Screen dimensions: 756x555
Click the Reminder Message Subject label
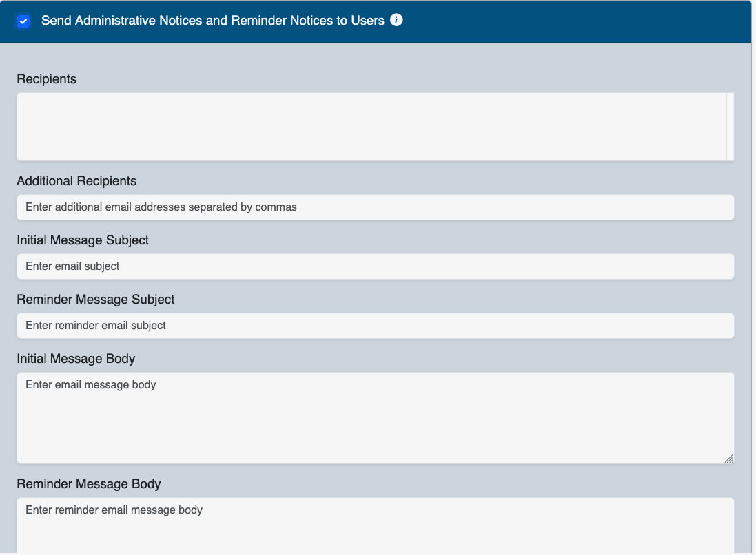96,300
